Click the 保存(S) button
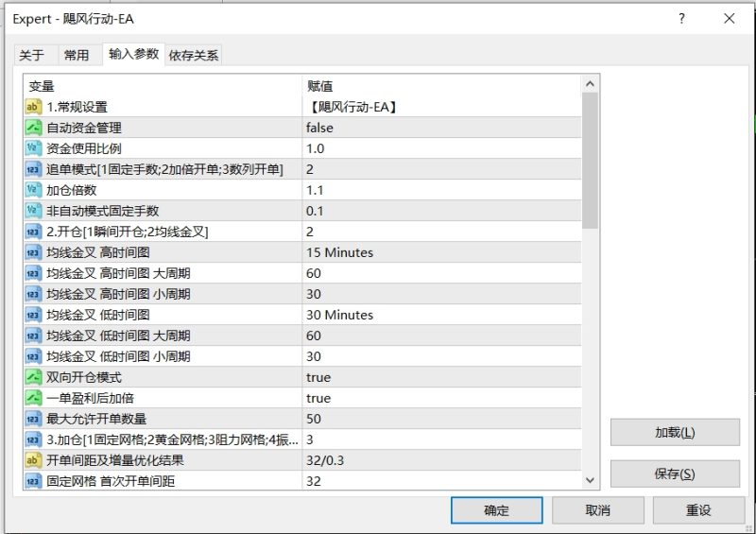Screen dimensions: 756x534 click(675, 474)
